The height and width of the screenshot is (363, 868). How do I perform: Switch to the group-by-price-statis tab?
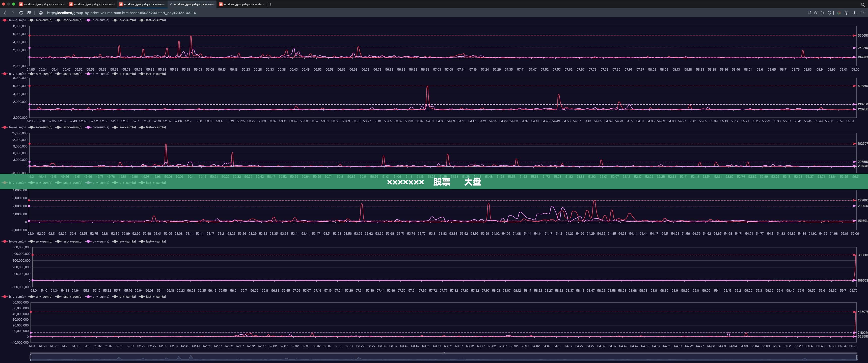point(241,4)
